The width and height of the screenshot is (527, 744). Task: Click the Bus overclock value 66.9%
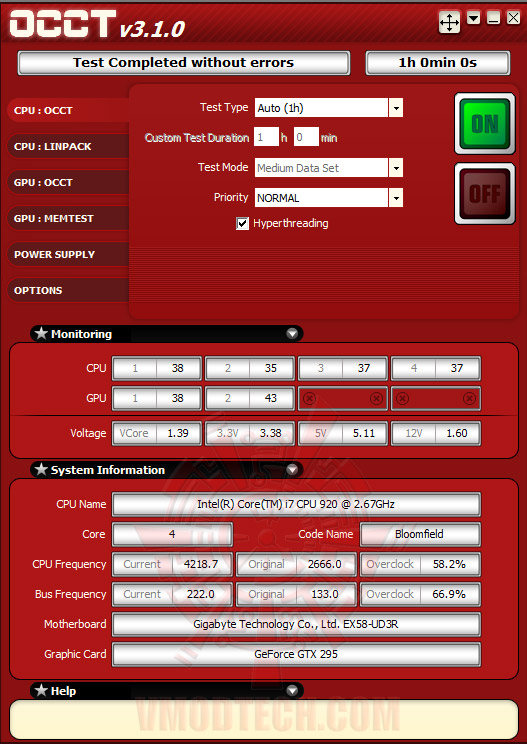pyautogui.click(x=449, y=594)
